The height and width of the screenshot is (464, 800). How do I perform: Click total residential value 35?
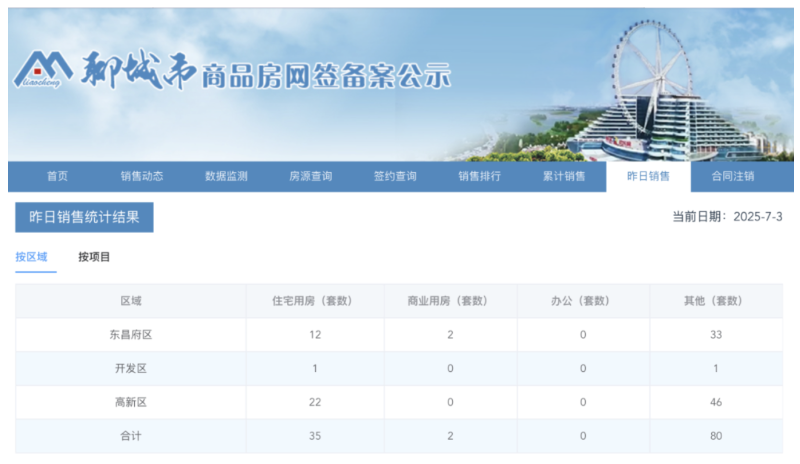coord(315,436)
